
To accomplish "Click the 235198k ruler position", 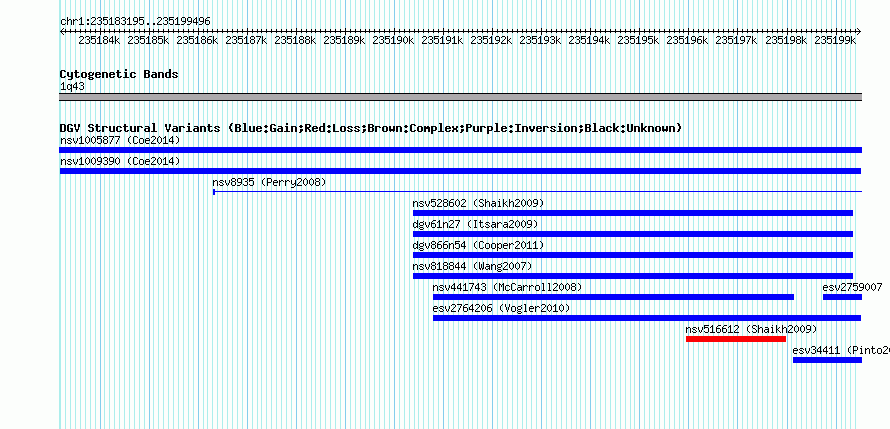I will (x=786, y=40).
